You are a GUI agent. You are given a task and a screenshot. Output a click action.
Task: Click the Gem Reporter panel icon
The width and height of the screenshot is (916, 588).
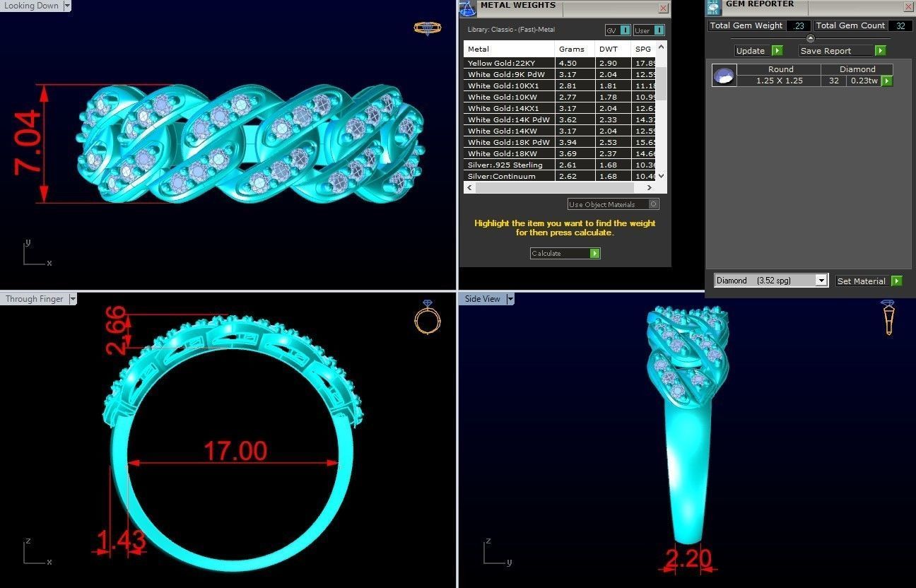click(x=713, y=6)
